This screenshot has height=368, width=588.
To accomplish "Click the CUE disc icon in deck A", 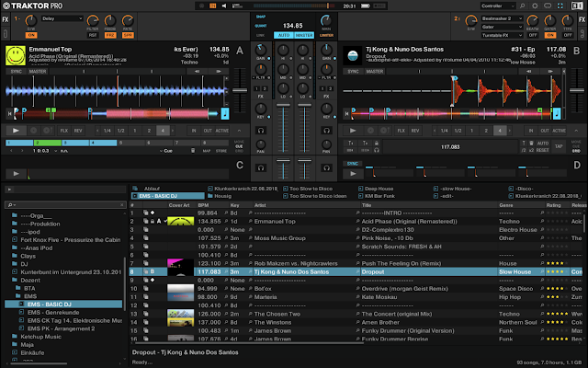I will [33, 131].
